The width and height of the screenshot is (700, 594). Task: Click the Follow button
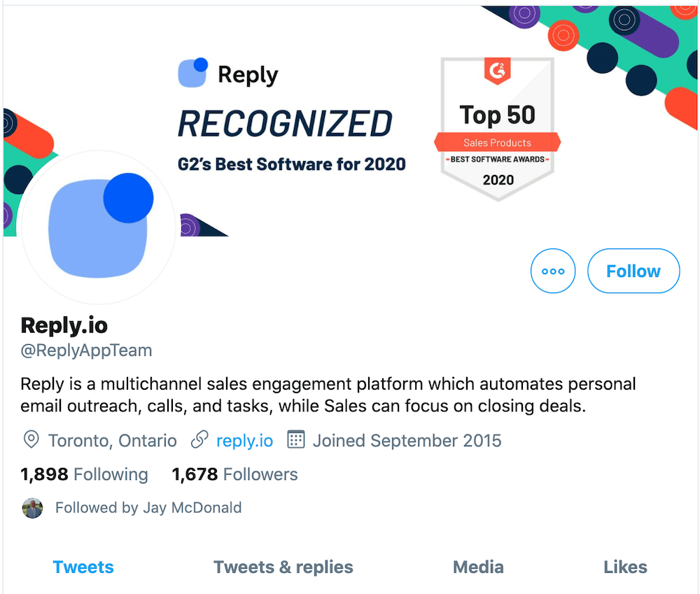[x=633, y=271]
